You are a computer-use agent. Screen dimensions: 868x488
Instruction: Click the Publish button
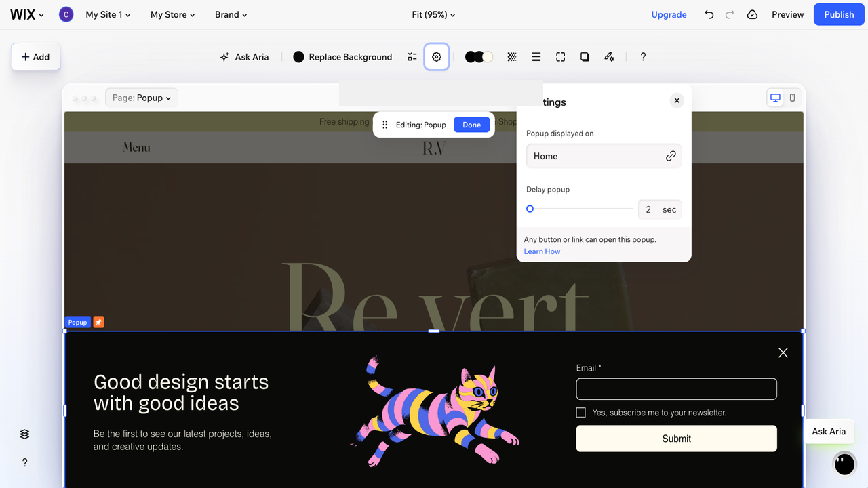tap(839, 14)
